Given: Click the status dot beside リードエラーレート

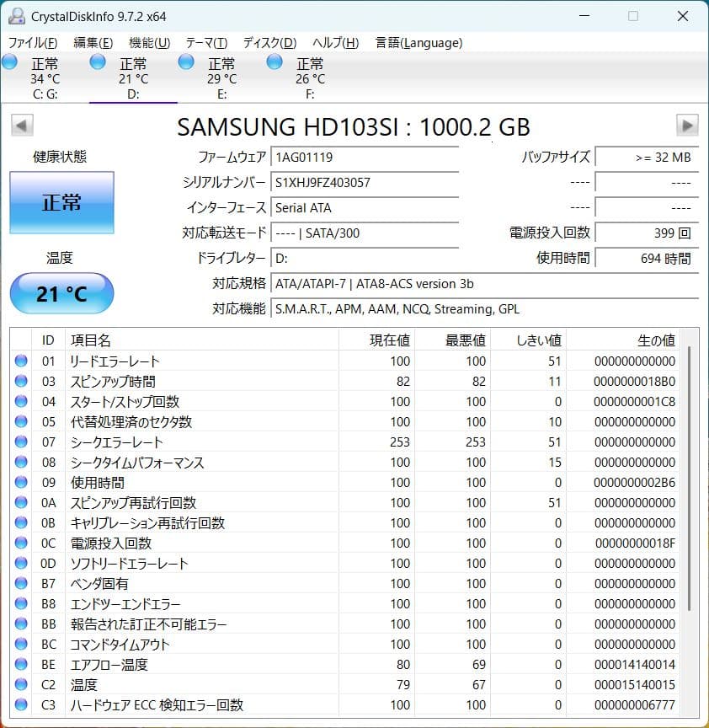Looking at the screenshot, I should pos(20,361).
